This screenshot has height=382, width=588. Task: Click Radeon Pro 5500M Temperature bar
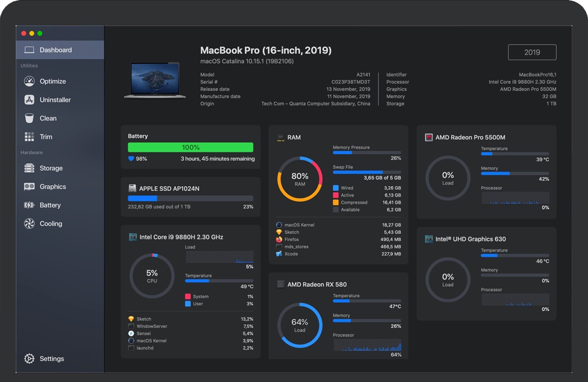point(515,154)
